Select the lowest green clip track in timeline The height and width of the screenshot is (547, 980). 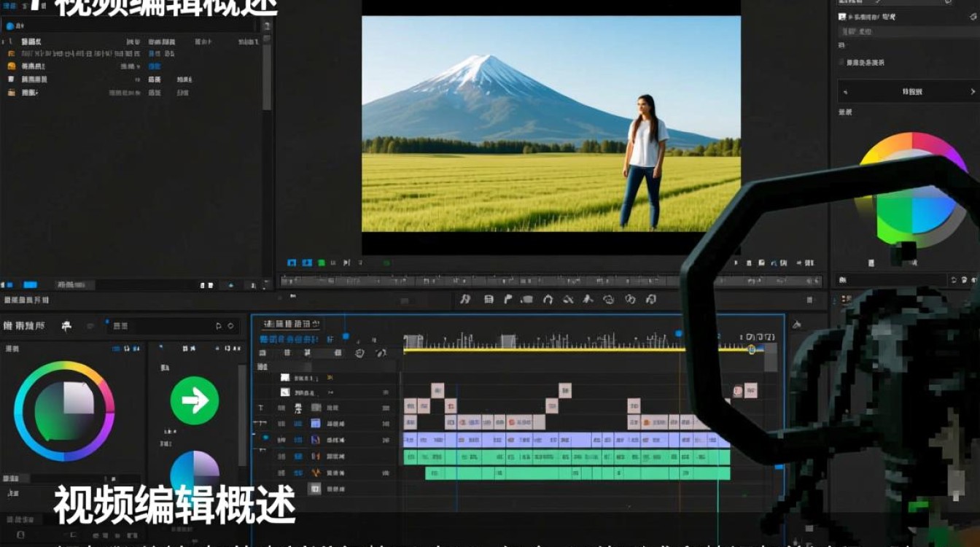tap(577, 473)
